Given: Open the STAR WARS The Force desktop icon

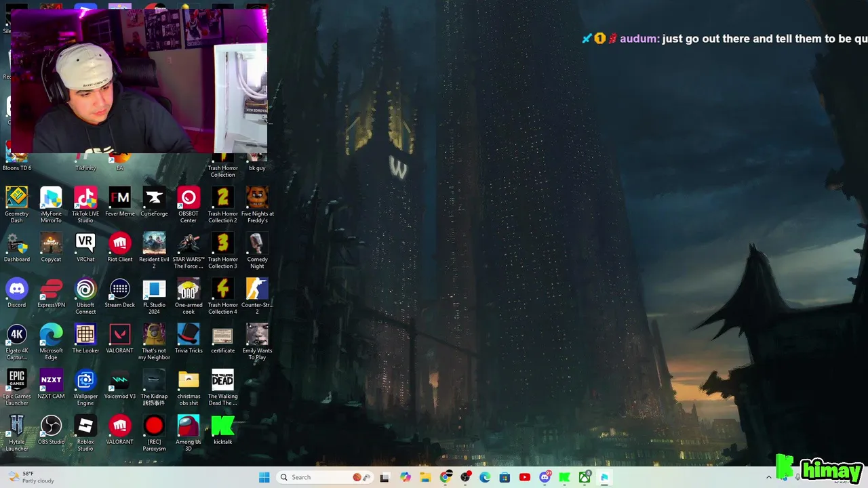Looking at the screenshot, I should pos(189,250).
